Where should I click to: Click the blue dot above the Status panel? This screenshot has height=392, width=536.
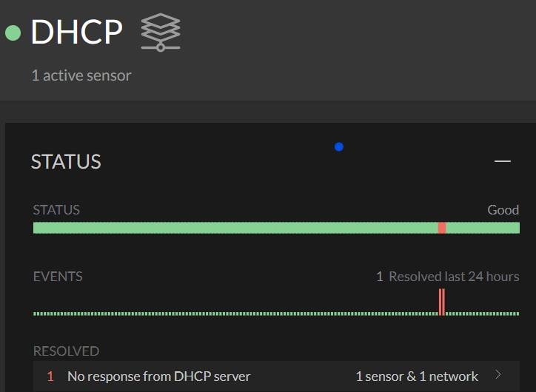[339, 146]
